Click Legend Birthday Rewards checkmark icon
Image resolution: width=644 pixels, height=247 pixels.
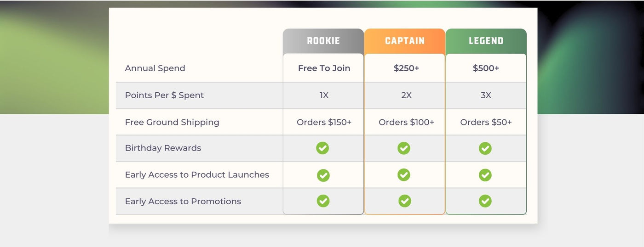485,148
